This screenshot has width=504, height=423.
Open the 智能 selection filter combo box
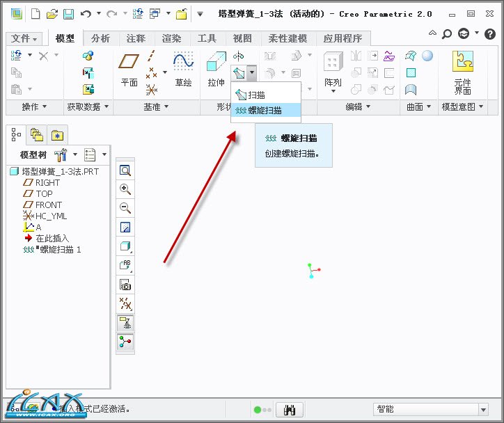[430, 410]
